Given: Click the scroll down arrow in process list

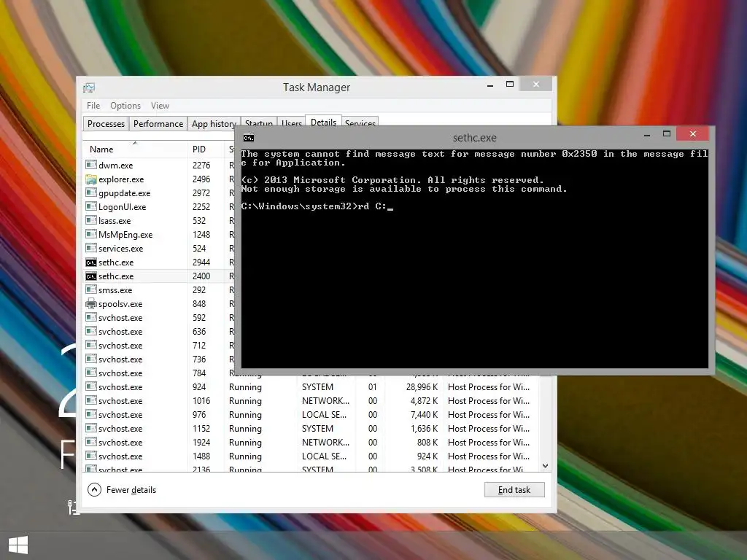Looking at the screenshot, I should pos(546,466).
